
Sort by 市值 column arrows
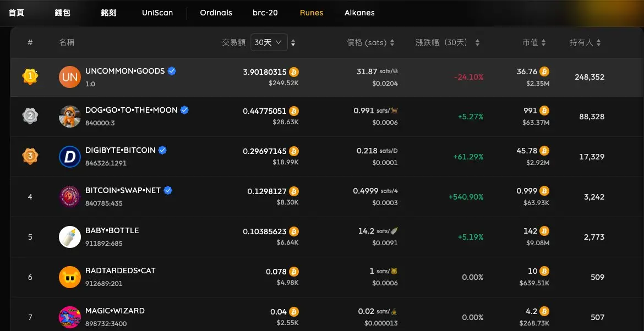543,43
